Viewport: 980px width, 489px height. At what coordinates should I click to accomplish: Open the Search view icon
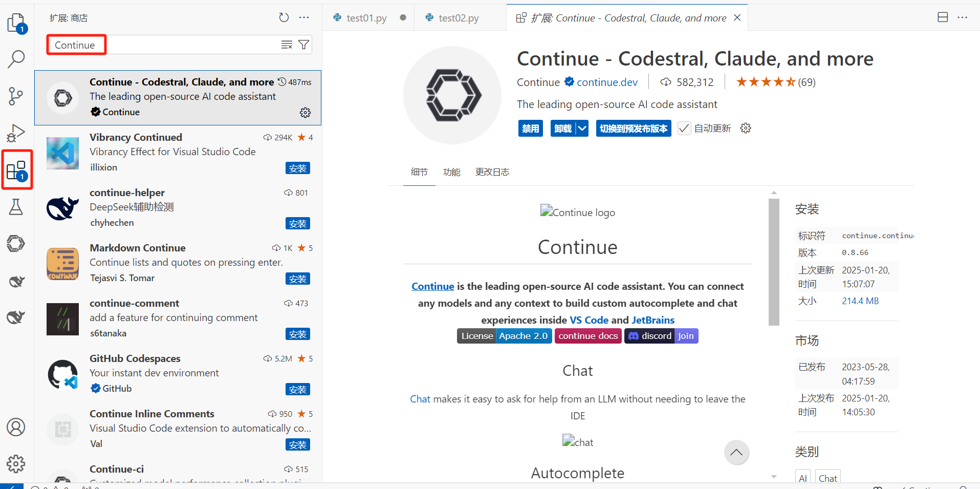click(x=16, y=59)
